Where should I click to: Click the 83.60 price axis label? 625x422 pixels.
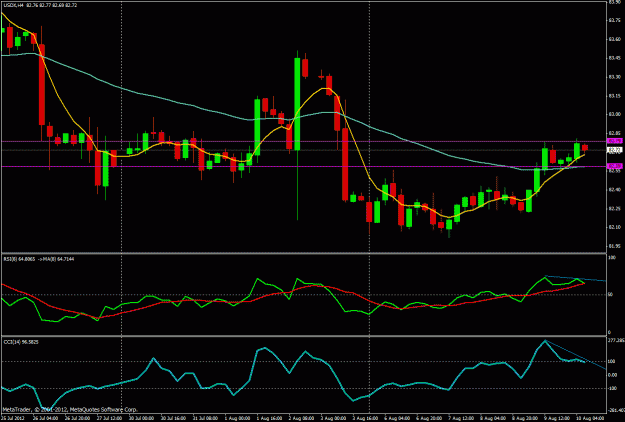[614, 39]
